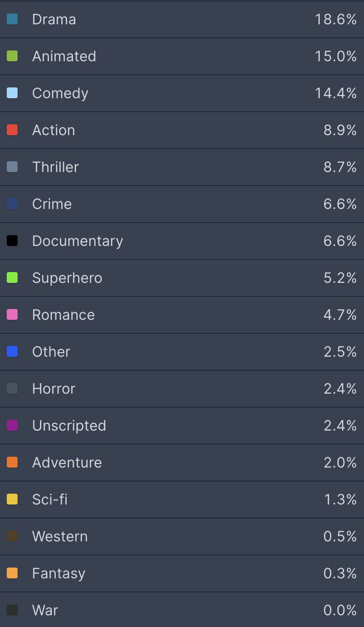The image size is (364, 627).
Task: Click the black Documentary swatch
Action: pyautogui.click(x=12, y=241)
